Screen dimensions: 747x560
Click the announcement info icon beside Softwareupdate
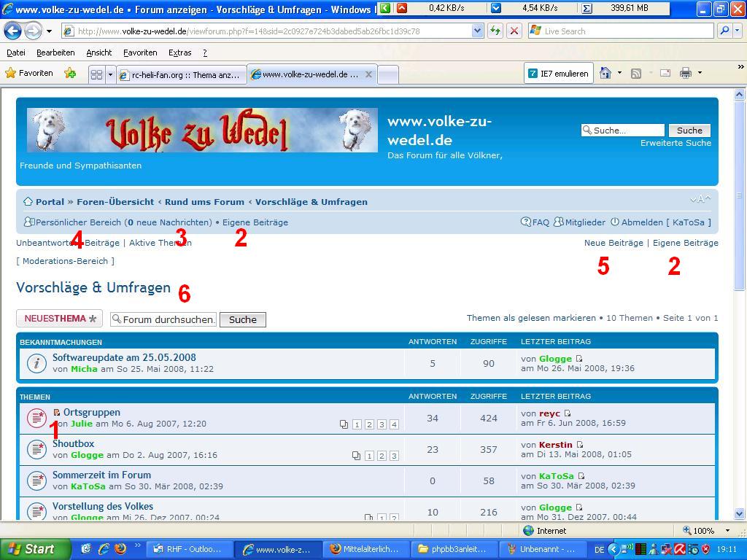pos(36,363)
